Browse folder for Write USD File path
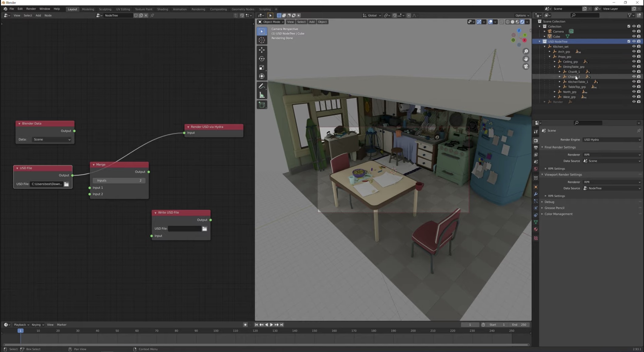Screen dimensions: 644x352 point(205,228)
